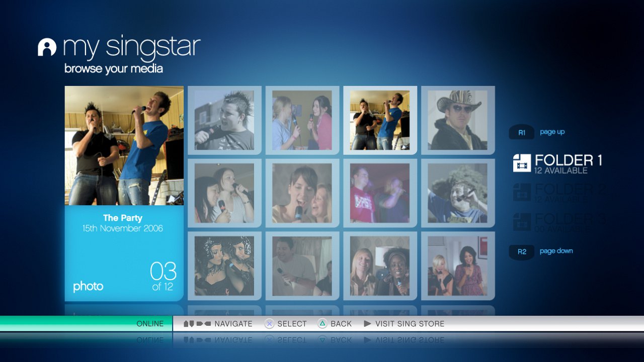Click the 15th November 2006 date
The image size is (644, 362).
pyautogui.click(x=123, y=228)
